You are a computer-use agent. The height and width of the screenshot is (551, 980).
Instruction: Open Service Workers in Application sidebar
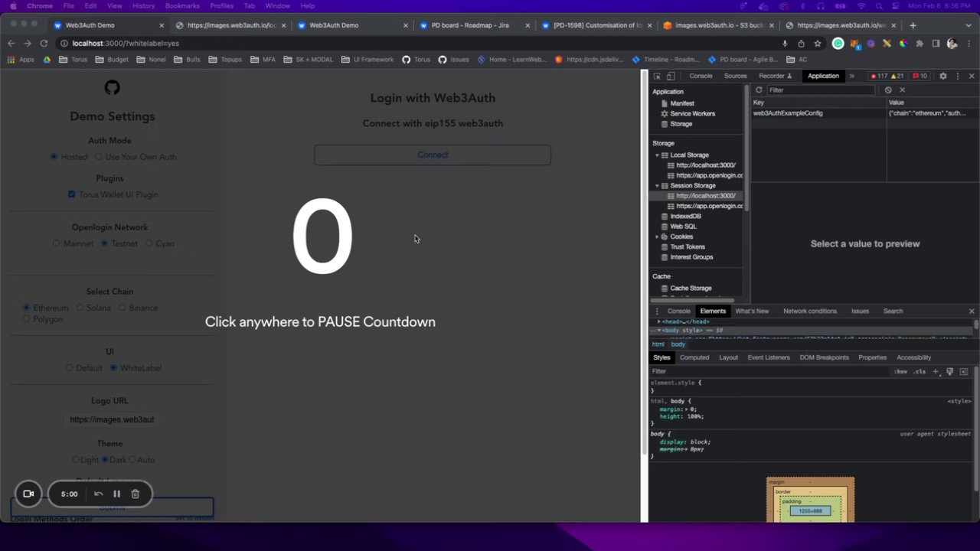[692, 113]
